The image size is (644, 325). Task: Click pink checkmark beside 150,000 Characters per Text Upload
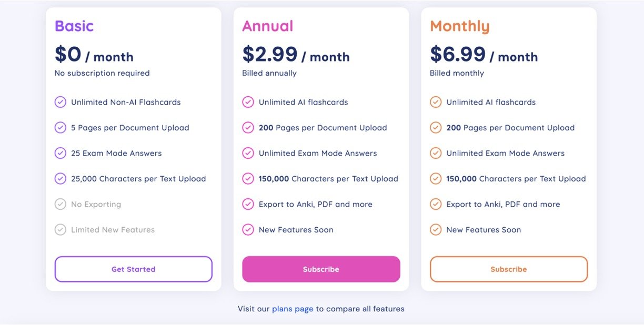(248, 179)
